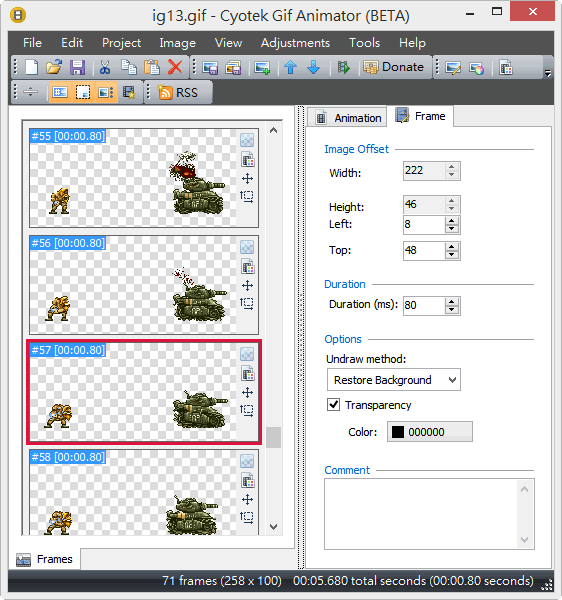Switch to the Animation tab
Viewport: 562px width, 600px height.
click(x=348, y=117)
